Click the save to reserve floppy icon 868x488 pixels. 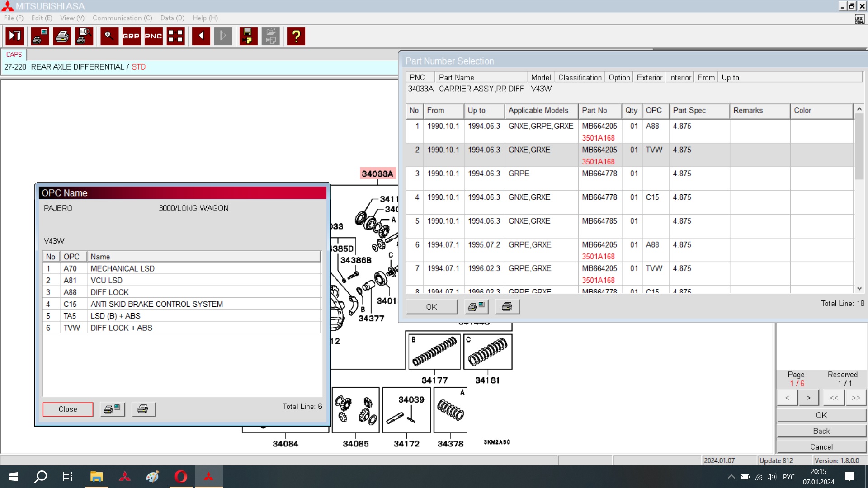pos(248,36)
